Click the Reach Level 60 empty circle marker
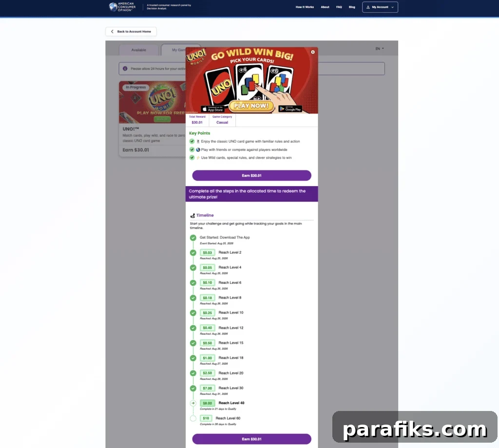The image size is (499, 448). point(193,418)
